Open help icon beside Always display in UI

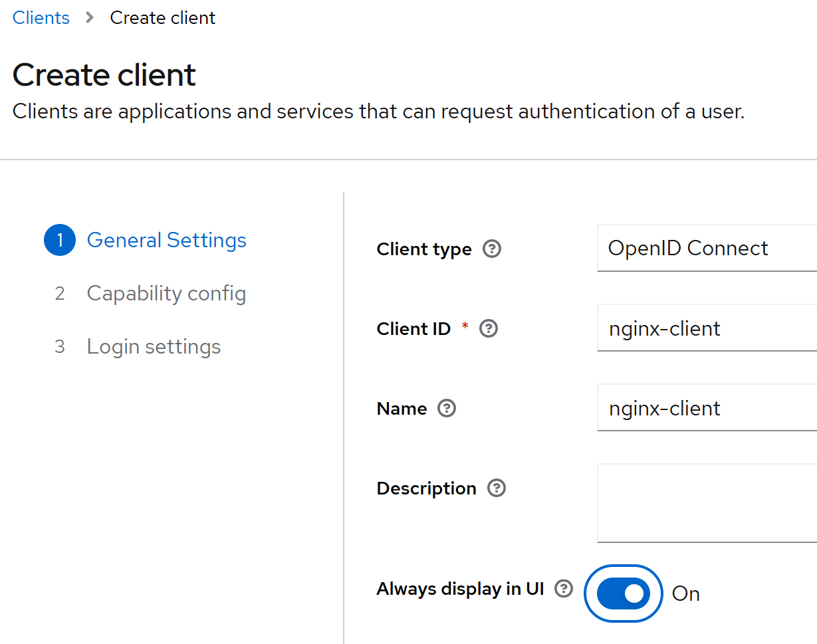pyautogui.click(x=564, y=589)
